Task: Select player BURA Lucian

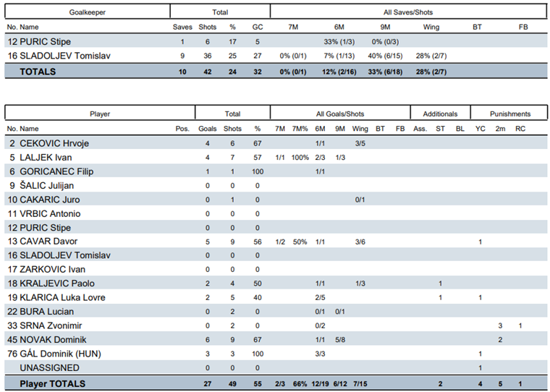Action: tap(46, 311)
